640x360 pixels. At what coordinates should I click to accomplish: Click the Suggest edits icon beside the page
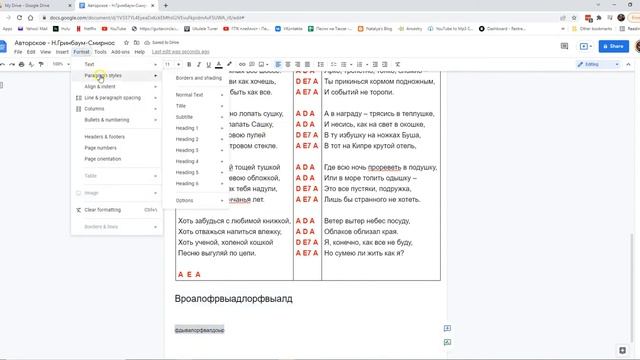[447, 342]
